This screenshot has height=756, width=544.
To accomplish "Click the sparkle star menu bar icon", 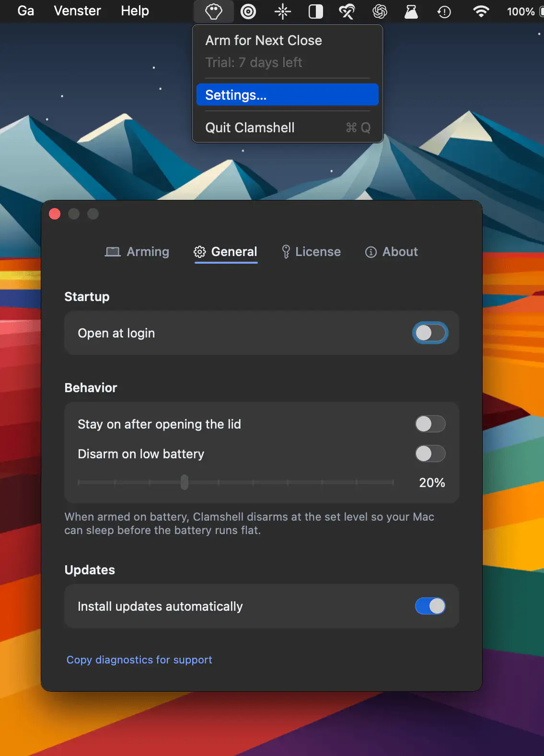I will (283, 12).
